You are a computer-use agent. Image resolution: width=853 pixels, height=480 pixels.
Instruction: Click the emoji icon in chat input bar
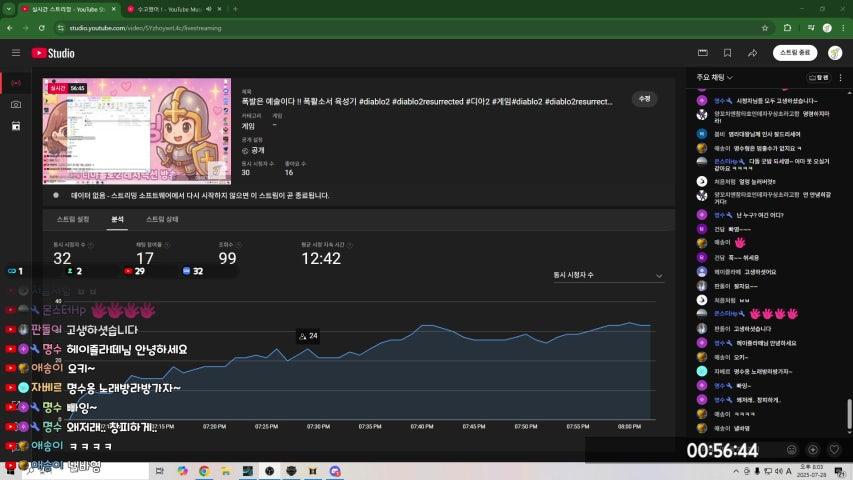tap(792, 450)
